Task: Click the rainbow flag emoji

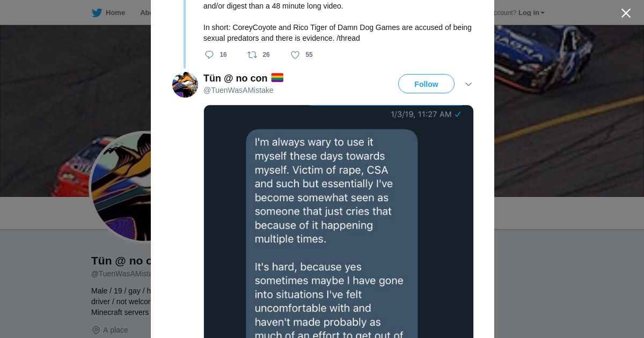Action: click(x=277, y=78)
